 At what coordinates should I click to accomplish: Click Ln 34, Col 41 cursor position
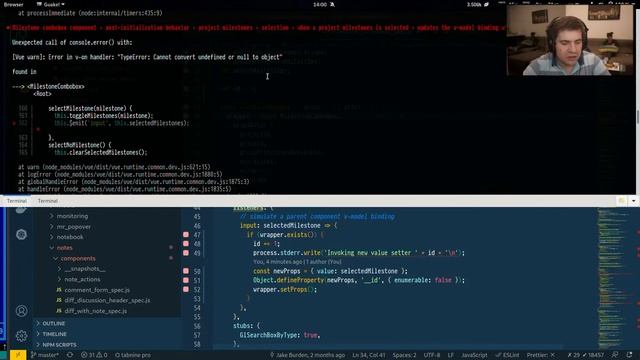tap(369, 355)
